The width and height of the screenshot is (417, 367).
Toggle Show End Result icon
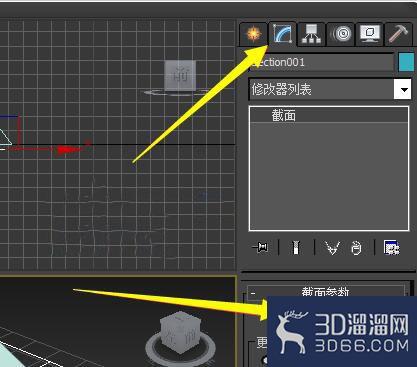(x=296, y=248)
